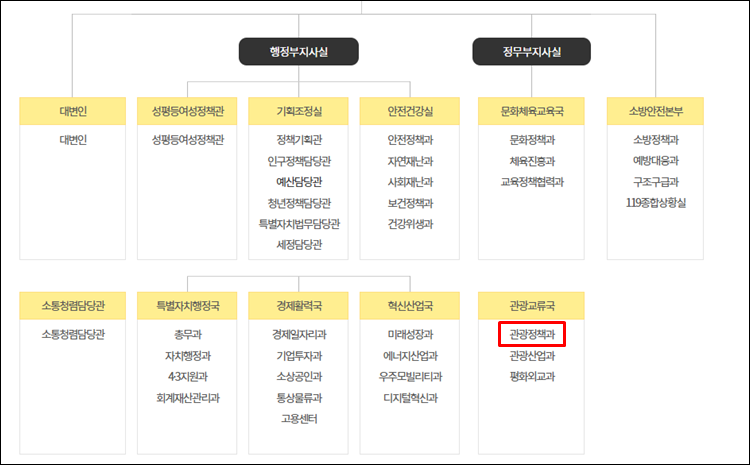Open 자치행정과 department

tap(188, 355)
